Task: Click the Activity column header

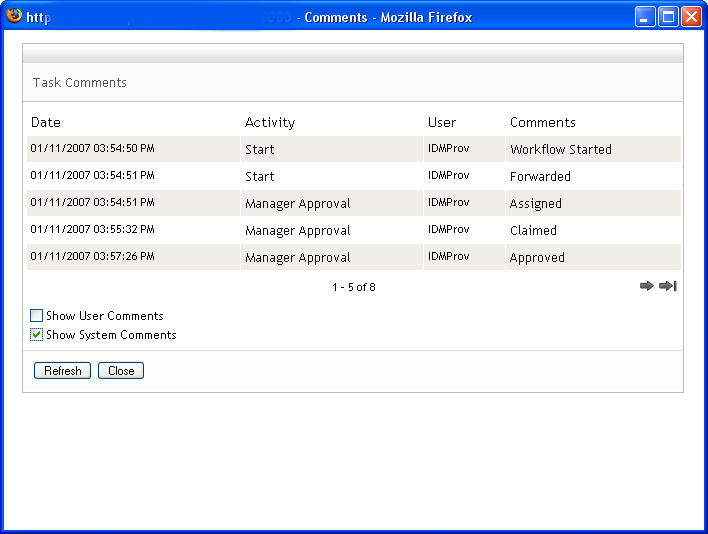Action: click(270, 122)
